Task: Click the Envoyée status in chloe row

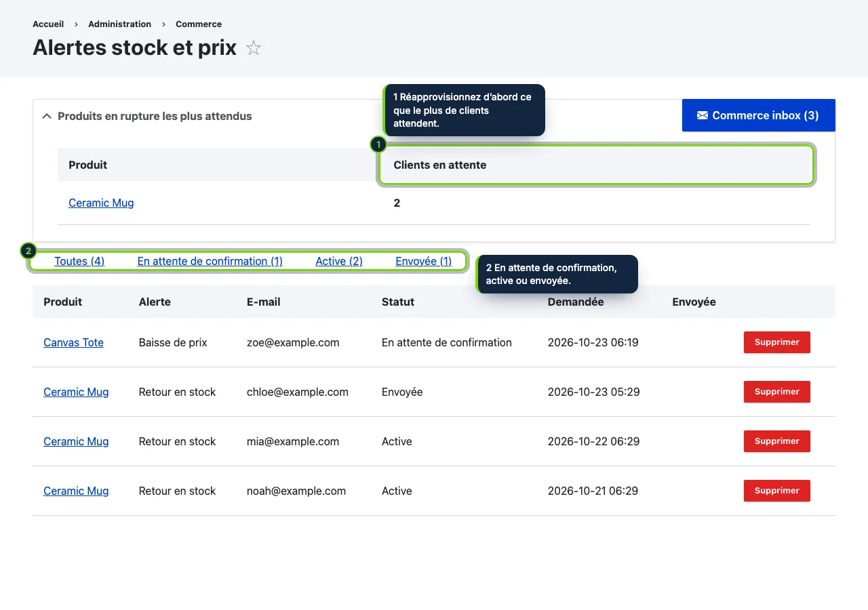Action: pyautogui.click(x=402, y=392)
